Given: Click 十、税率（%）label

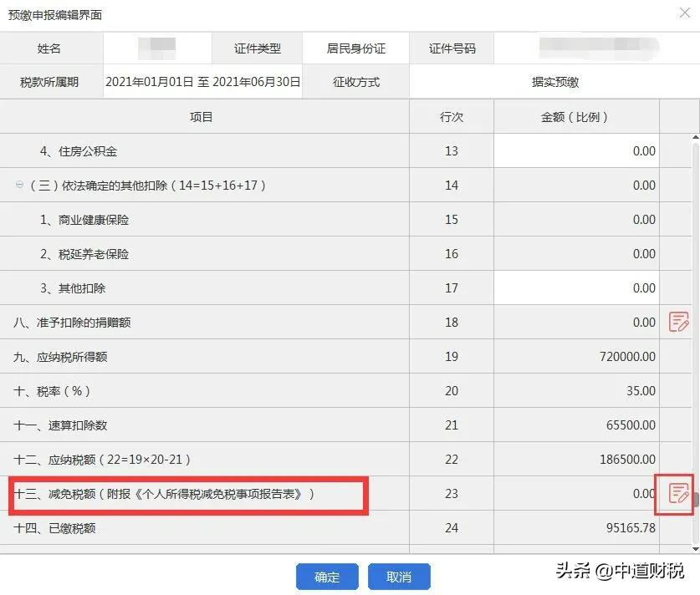Looking at the screenshot, I should click(x=52, y=391).
